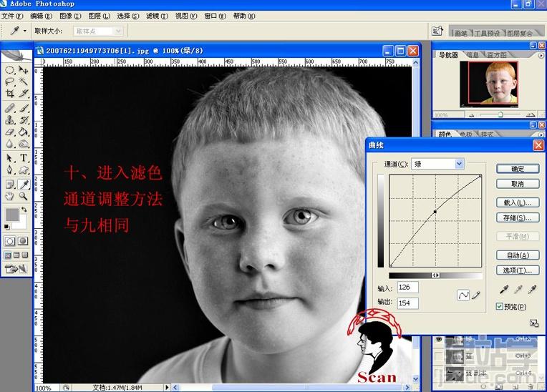
Task: Select the Notes tool
Action: click(10, 185)
